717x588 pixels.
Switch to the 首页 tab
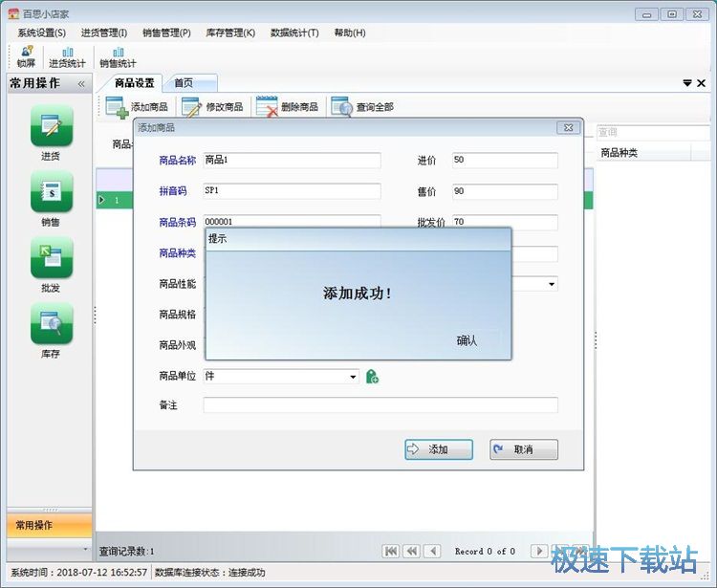pyautogui.click(x=190, y=83)
